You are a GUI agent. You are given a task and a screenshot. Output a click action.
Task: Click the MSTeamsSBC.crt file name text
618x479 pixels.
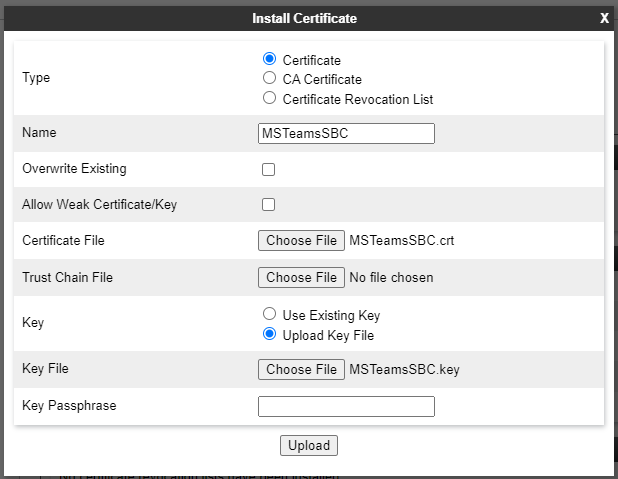tap(402, 240)
